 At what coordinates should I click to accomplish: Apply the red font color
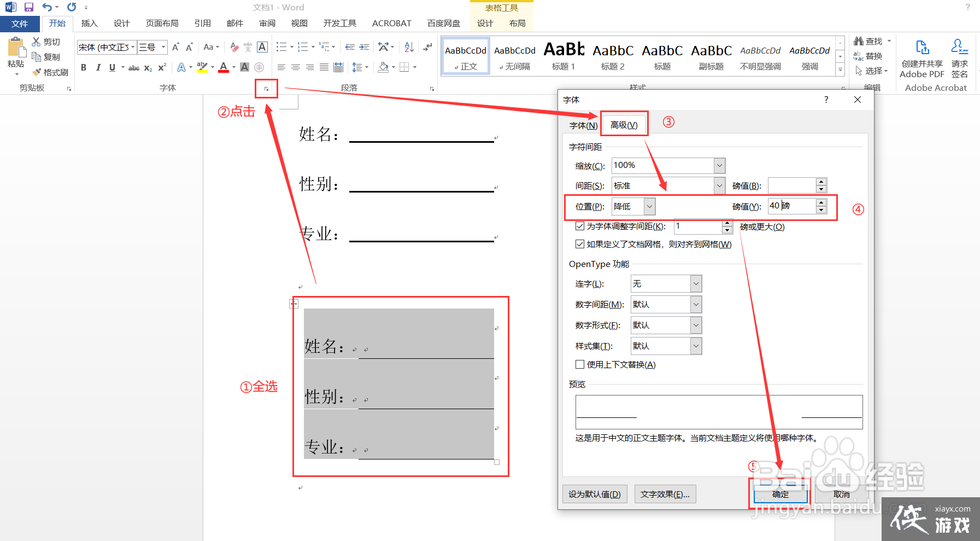tap(224, 67)
